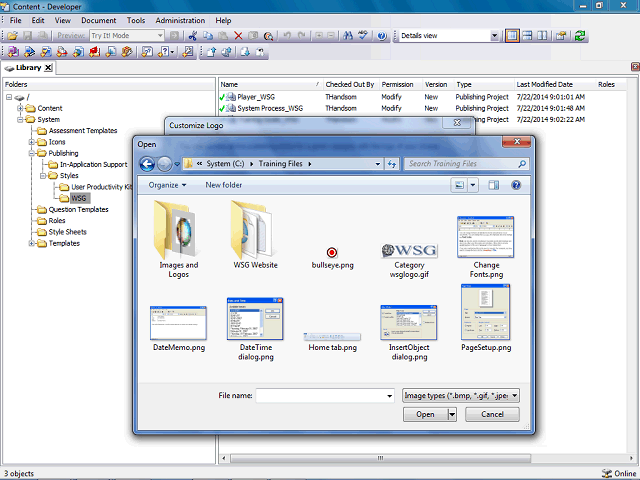The width and height of the screenshot is (640, 480).
Task: Click the Cancel button
Action: point(492,415)
